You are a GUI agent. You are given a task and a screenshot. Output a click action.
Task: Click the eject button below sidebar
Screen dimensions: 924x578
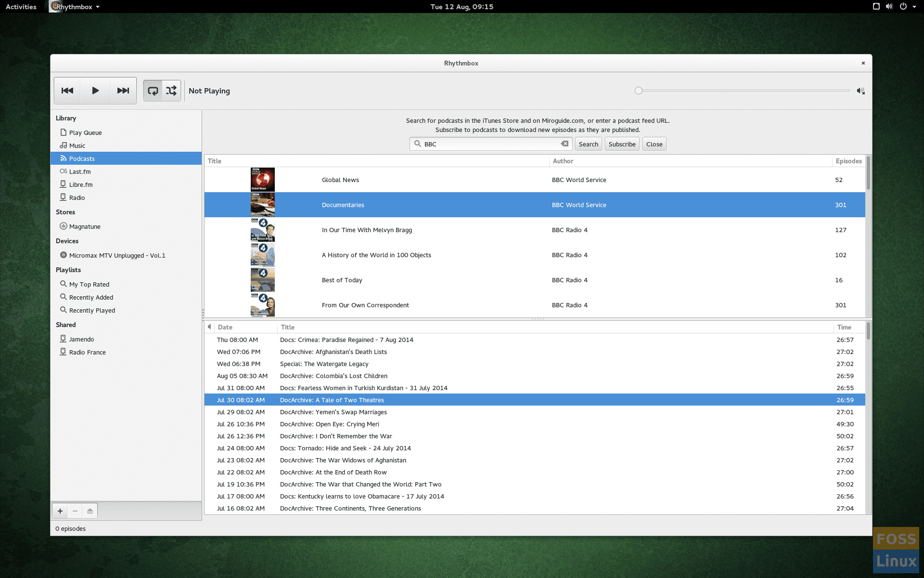90,511
